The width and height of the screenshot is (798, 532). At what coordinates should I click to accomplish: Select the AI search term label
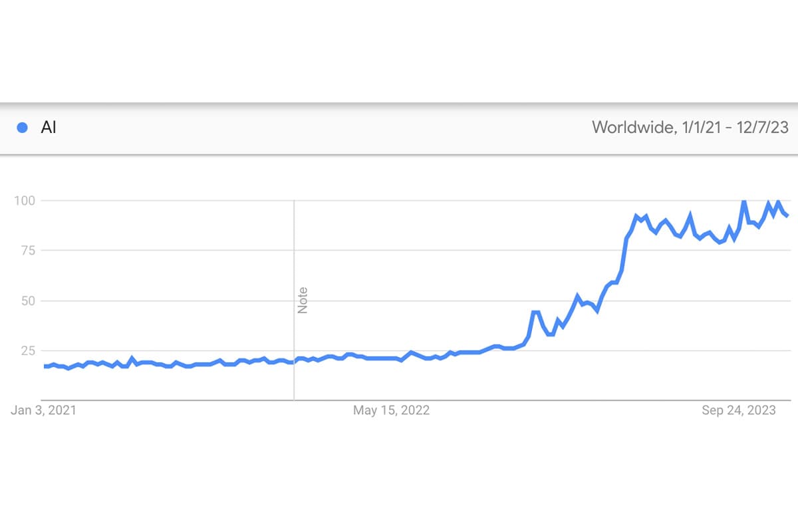coord(49,128)
